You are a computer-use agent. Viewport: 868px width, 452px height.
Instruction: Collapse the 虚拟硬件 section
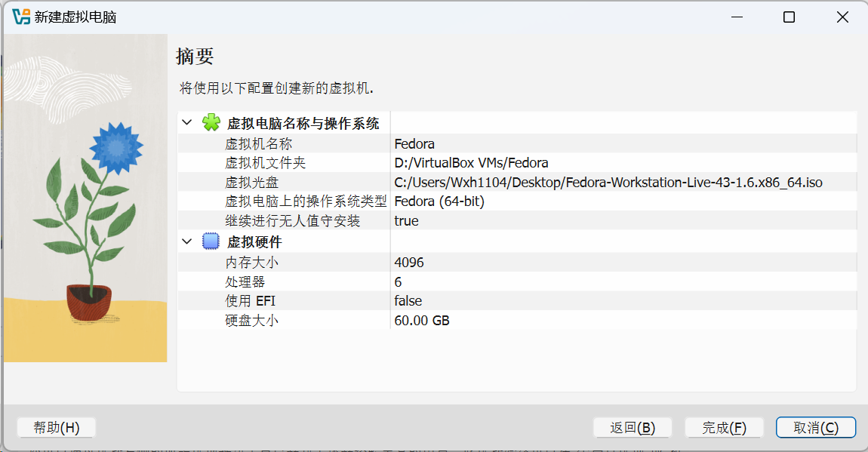tap(186, 241)
